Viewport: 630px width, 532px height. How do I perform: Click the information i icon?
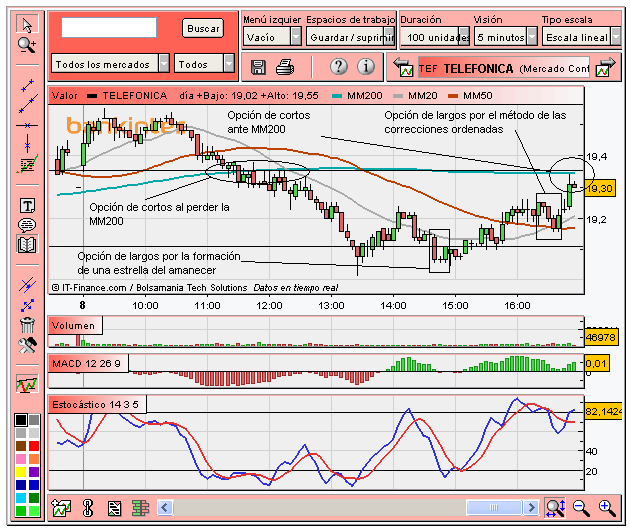pyautogui.click(x=366, y=66)
